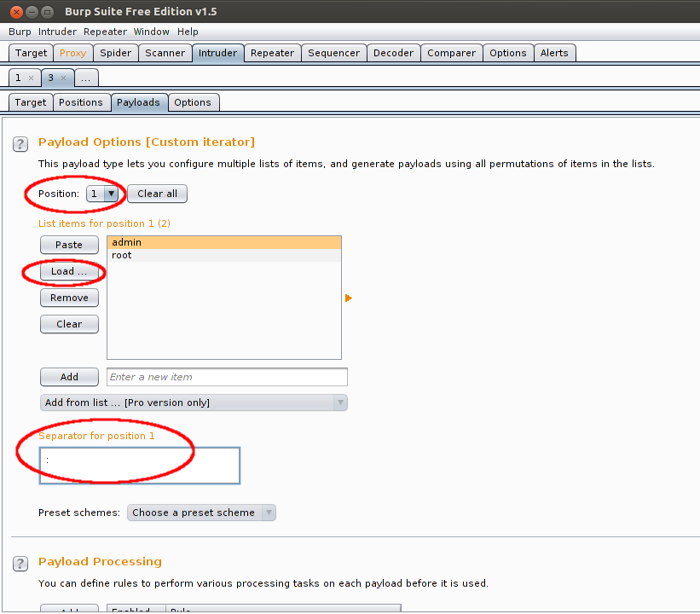The width and height of the screenshot is (700, 614).
Task: Open the Burp menu
Action: [20, 32]
